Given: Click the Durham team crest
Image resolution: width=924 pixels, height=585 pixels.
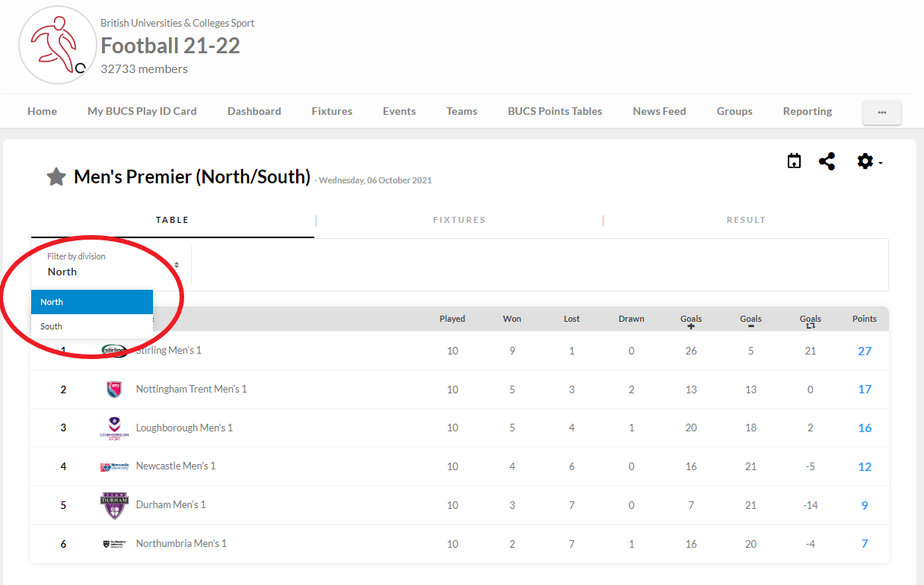Looking at the screenshot, I should [x=115, y=505].
